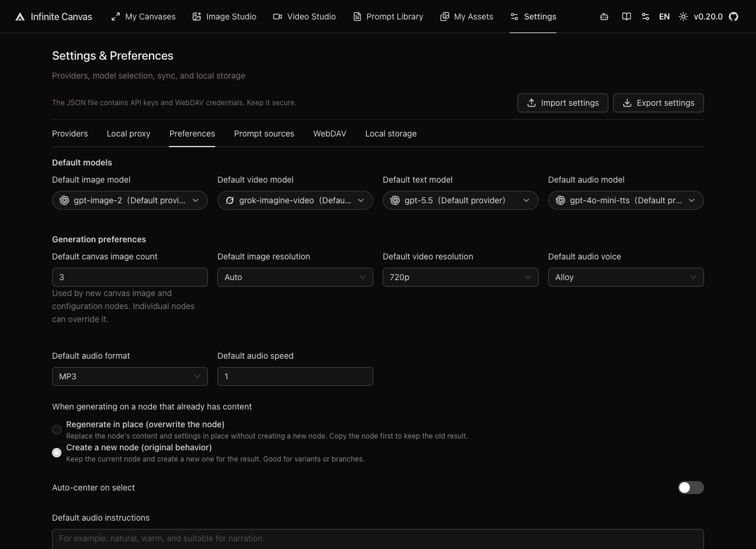Open the Prompt Library
Screen dimensions: 756x549
(x=388, y=17)
